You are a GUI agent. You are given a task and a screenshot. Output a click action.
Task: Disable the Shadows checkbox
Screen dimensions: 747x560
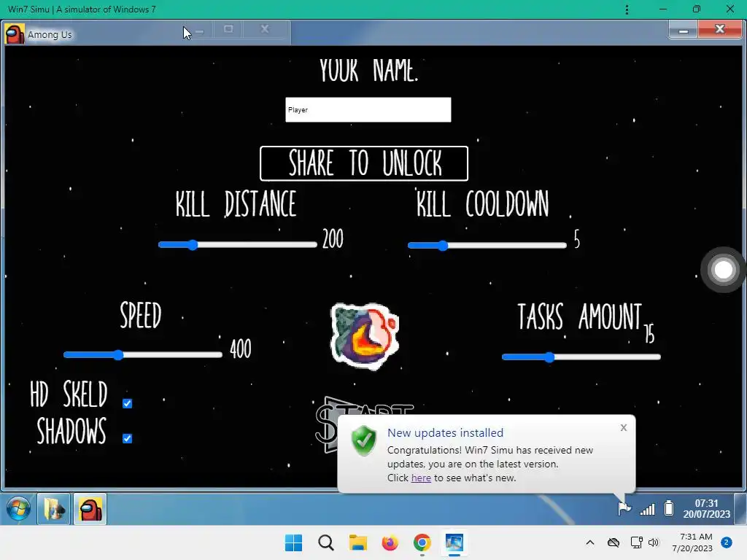tap(127, 438)
